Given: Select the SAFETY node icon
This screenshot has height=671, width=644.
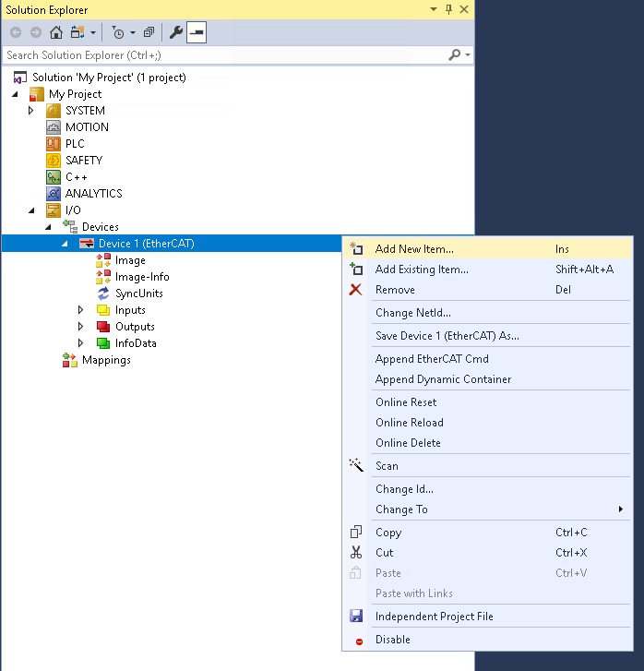Looking at the screenshot, I should pos(54,161).
